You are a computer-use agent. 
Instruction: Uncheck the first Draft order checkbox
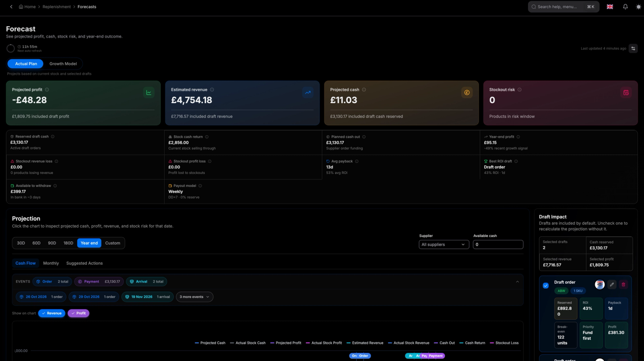[546, 286]
